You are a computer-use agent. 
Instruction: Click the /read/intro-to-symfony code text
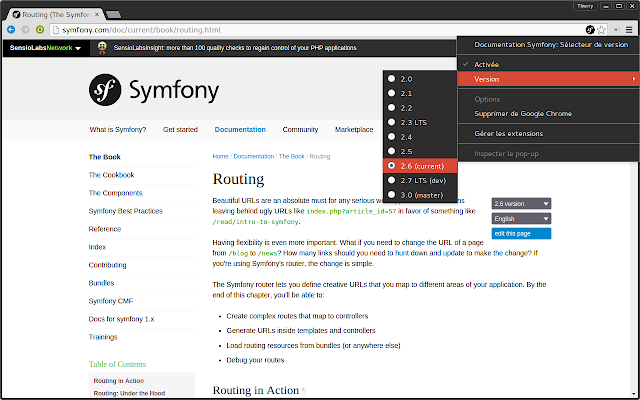point(255,222)
